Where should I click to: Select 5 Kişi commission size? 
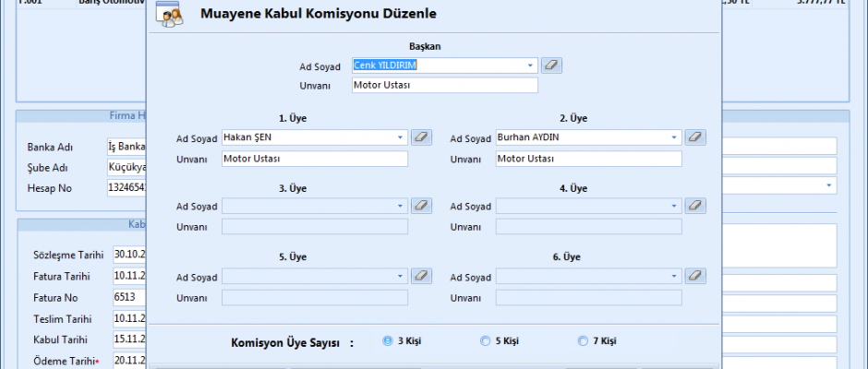(x=486, y=340)
